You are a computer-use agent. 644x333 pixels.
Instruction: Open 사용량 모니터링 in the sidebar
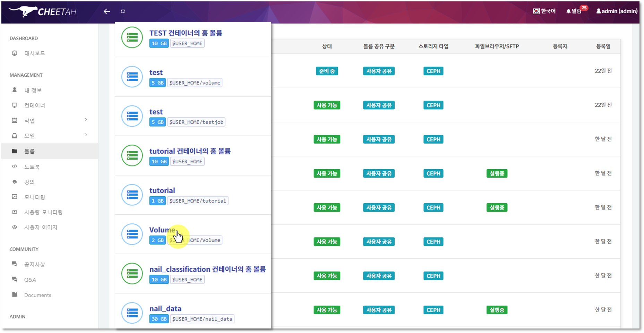[43, 212]
